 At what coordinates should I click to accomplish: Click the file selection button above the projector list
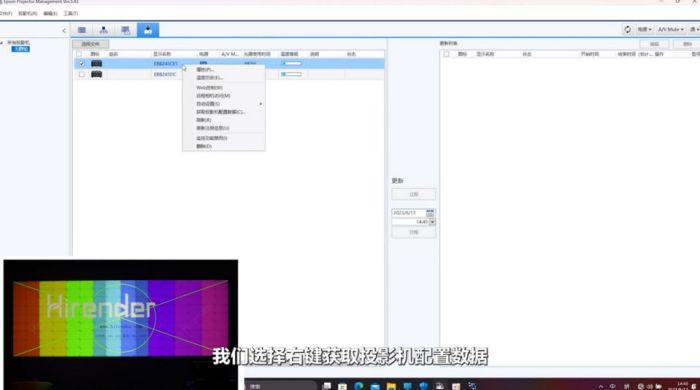point(91,44)
